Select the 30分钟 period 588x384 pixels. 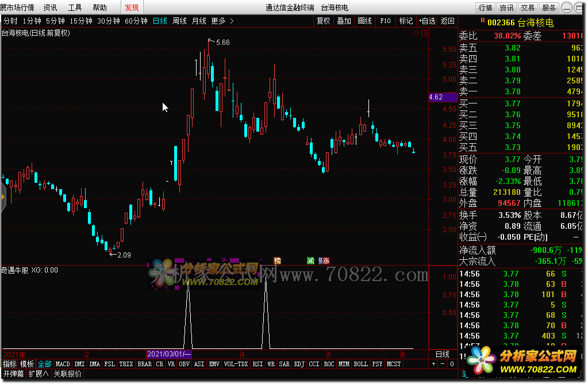click(x=109, y=21)
